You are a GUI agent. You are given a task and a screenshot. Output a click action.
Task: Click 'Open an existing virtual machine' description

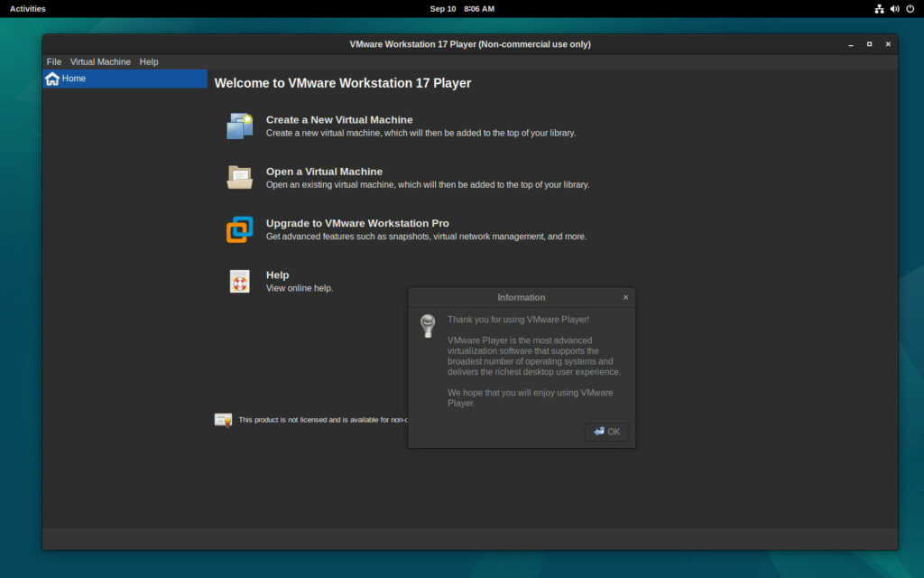point(428,184)
